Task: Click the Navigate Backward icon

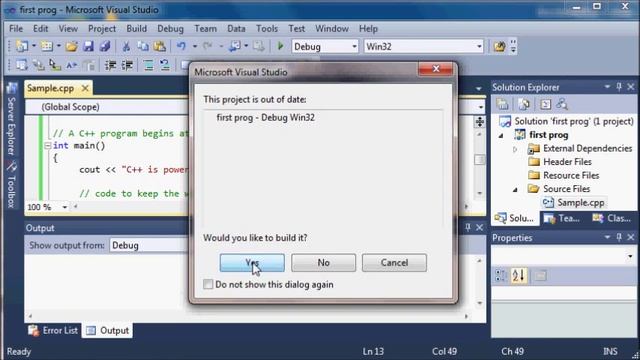Action: tap(235, 46)
